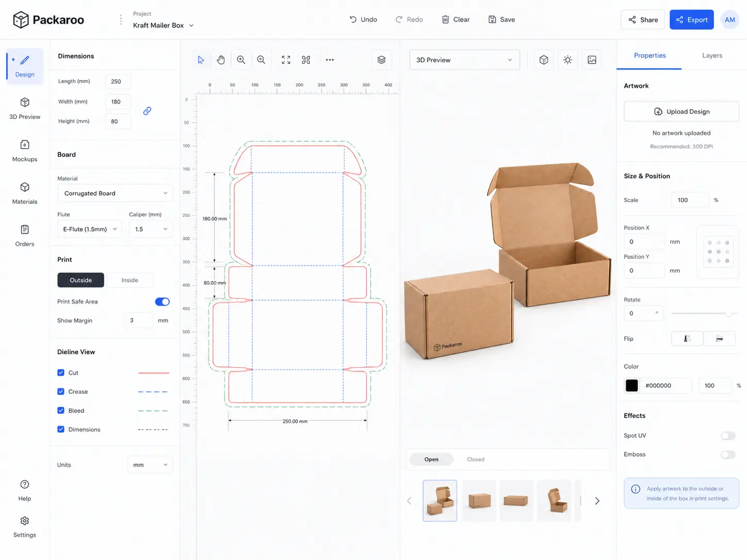The width and height of the screenshot is (747, 560).
Task: Activate the hand pan tool
Action: (221, 60)
